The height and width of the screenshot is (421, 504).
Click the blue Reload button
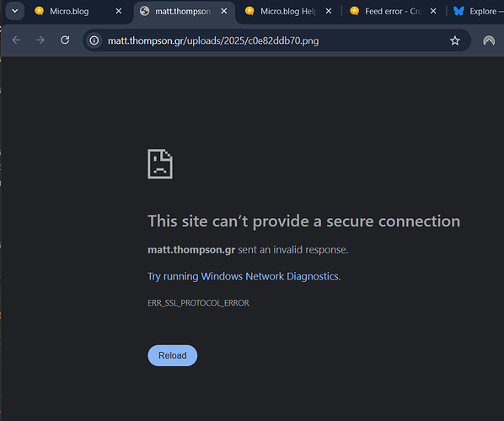tap(173, 355)
